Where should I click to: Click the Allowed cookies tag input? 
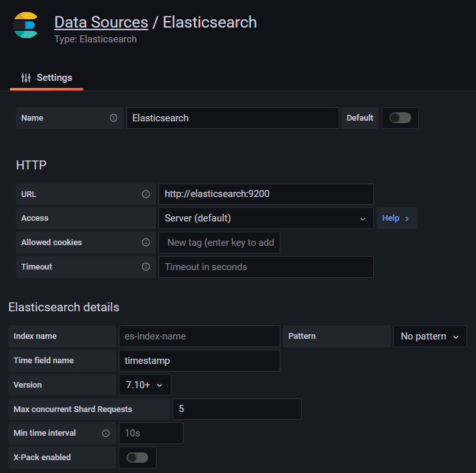[219, 243]
